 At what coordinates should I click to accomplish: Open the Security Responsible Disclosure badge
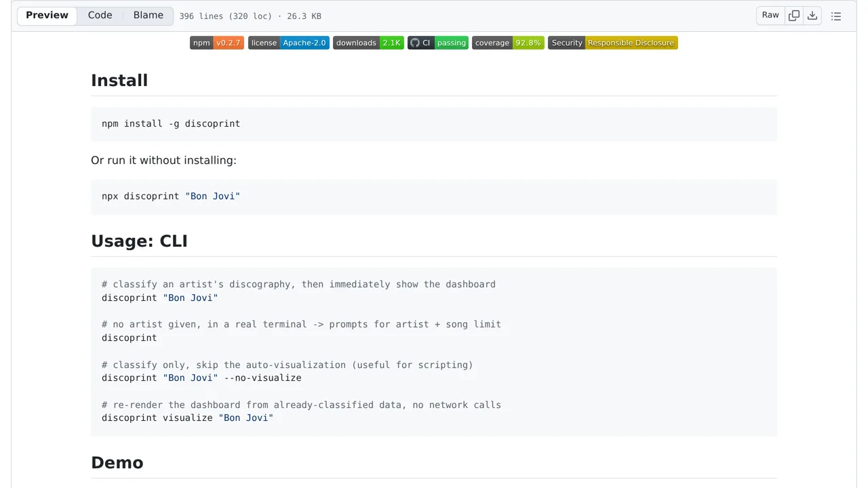point(613,43)
